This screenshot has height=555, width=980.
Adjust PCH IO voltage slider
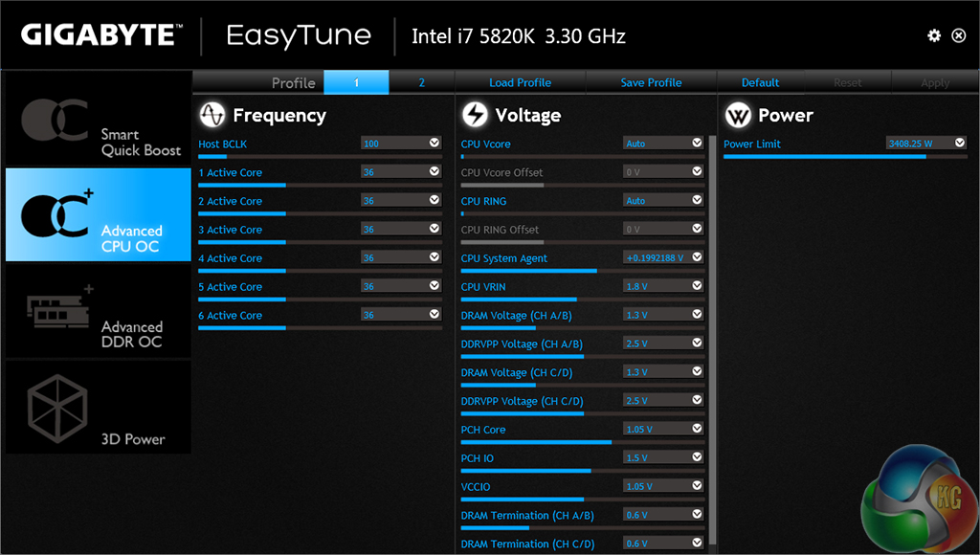tap(583, 471)
